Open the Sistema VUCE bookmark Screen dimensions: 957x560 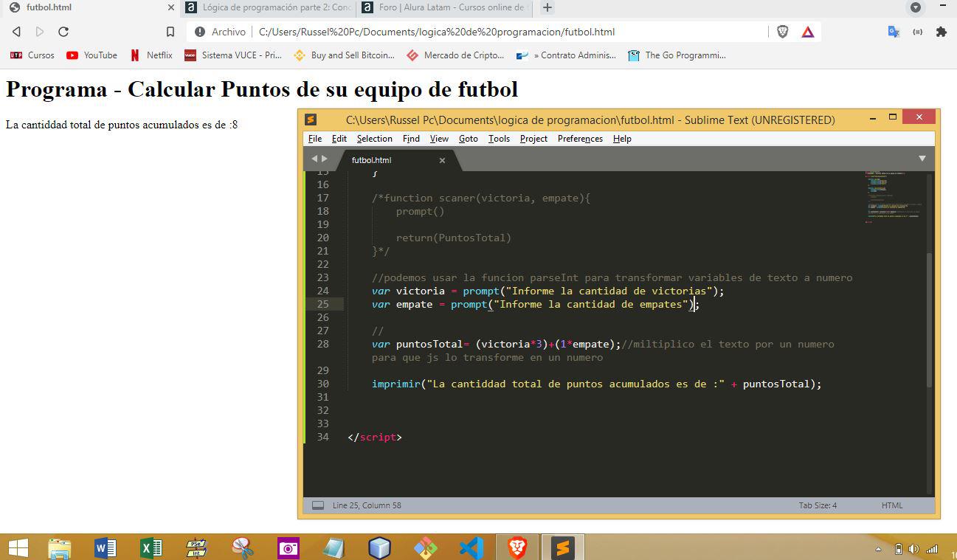coord(233,55)
